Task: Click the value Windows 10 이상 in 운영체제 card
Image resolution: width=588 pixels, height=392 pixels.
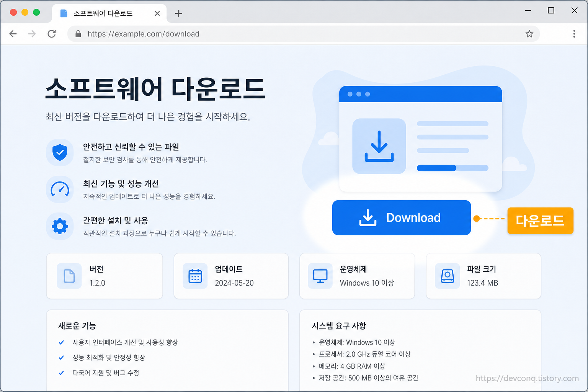Action: pyautogui.click(x=367, y=283)
